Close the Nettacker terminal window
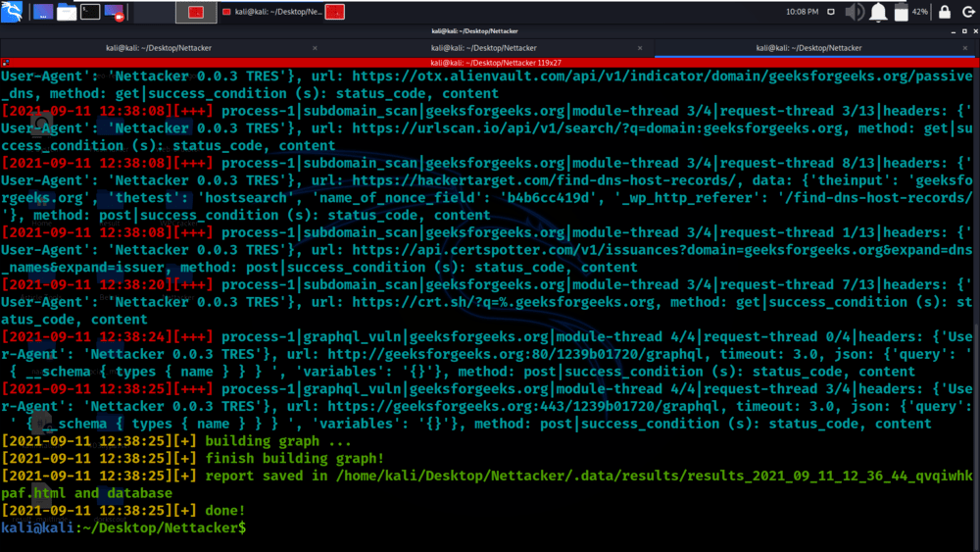 [x=976, y=31]
